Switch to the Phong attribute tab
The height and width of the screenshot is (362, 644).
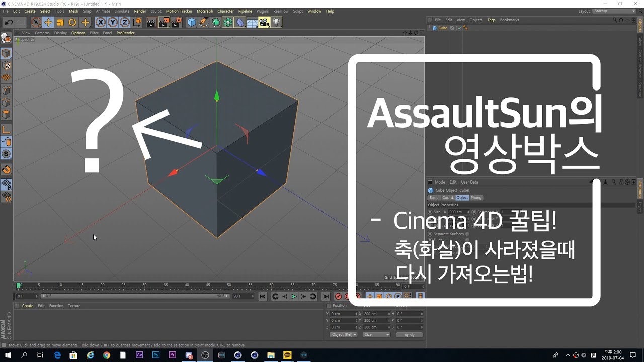[476, 198]
